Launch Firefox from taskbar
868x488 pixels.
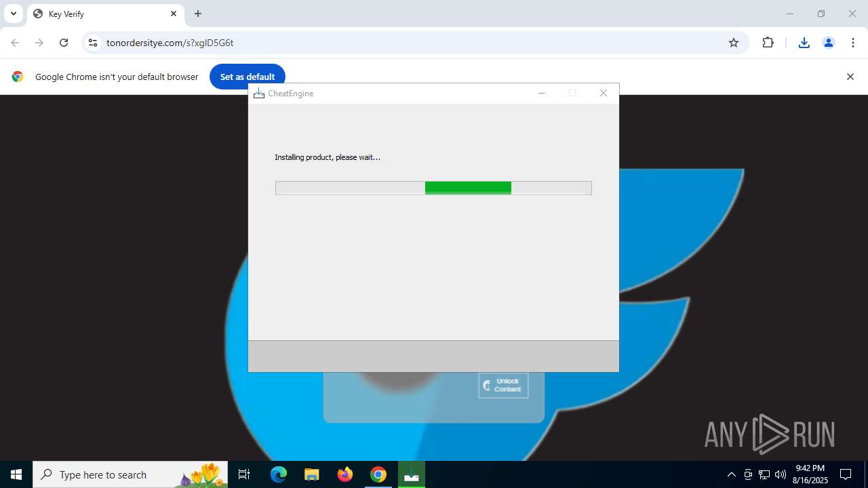345,474
